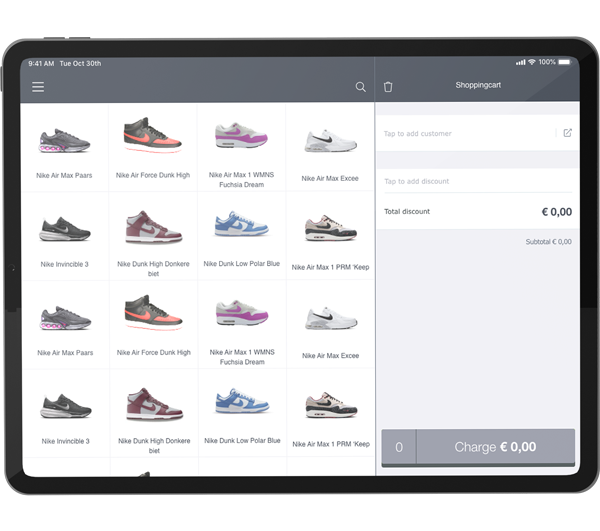Add third-row Nike Air Max 1 WMNS Fuchsia Dream
The height and width of the screenshot is (531, 600).
[x=242, y=325]
